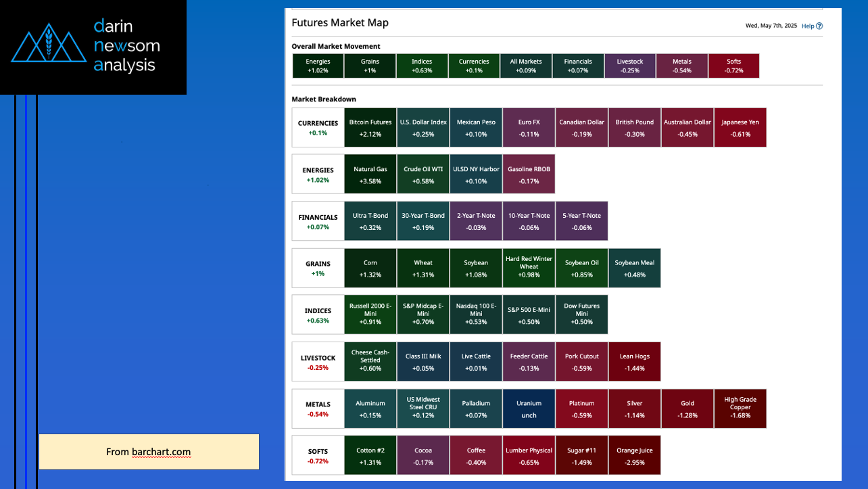Open the Orange Juice tile
The height and width of the screenshot is (489, 868).
pyautogui.click(x=635, y=455)
